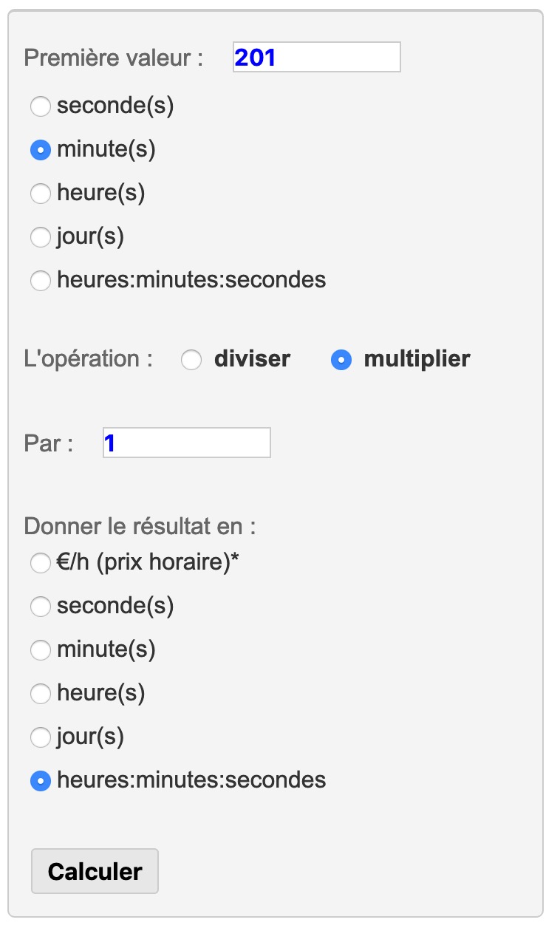Choose heures:minutes:secondes for first value format
560x928 pixels.
[x=41, y=281]
